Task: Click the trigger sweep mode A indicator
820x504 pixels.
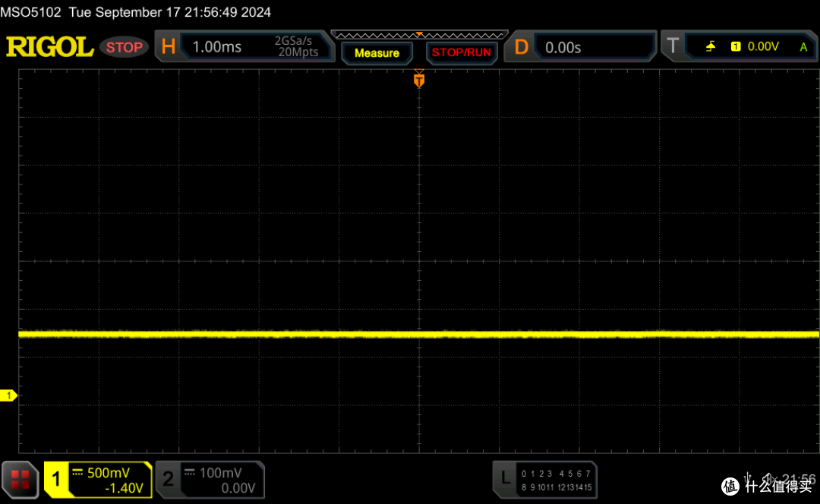Action: tap(803, 47)
